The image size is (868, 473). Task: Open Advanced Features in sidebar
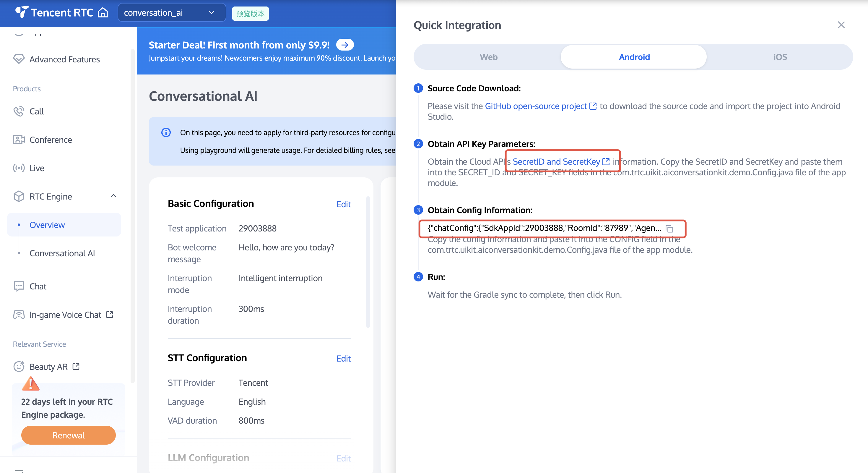64,59
